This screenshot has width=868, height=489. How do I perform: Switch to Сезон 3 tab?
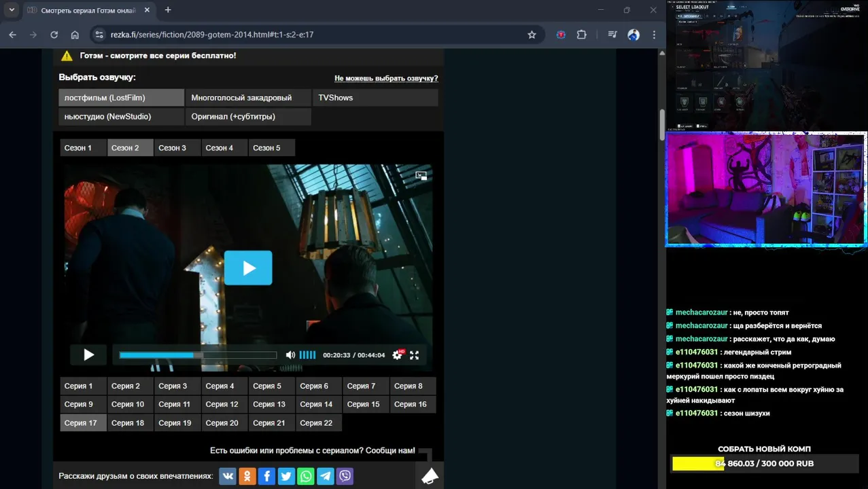coord(177,147)
